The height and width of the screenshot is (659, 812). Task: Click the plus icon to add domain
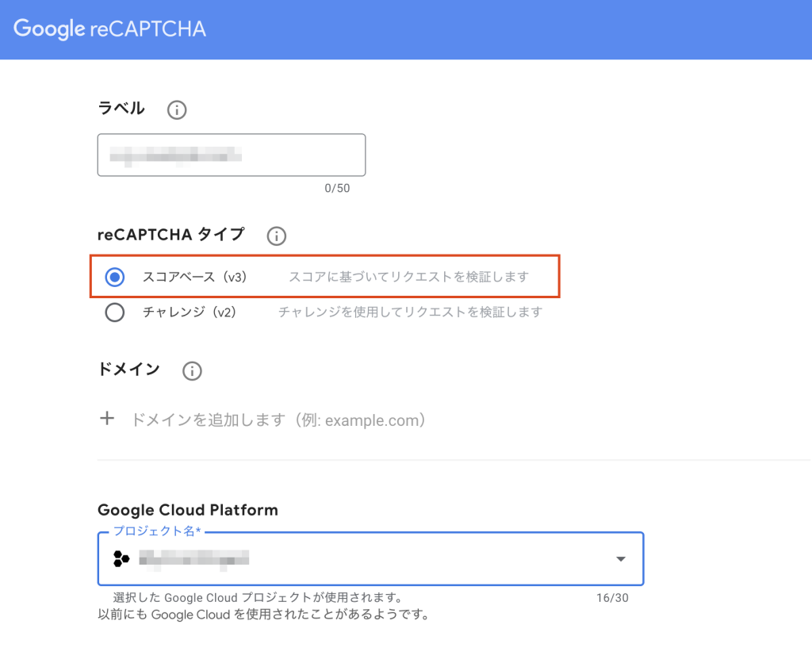[x=107, y=420]
